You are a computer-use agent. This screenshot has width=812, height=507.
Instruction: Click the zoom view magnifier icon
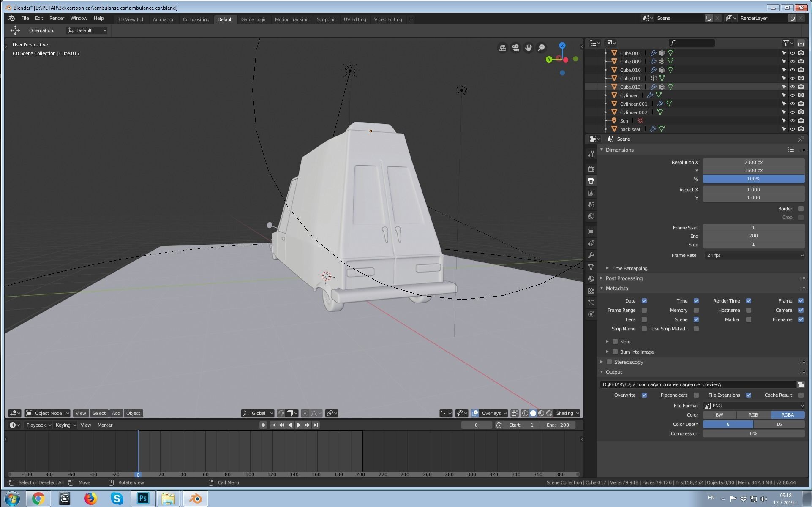point(541,48)
